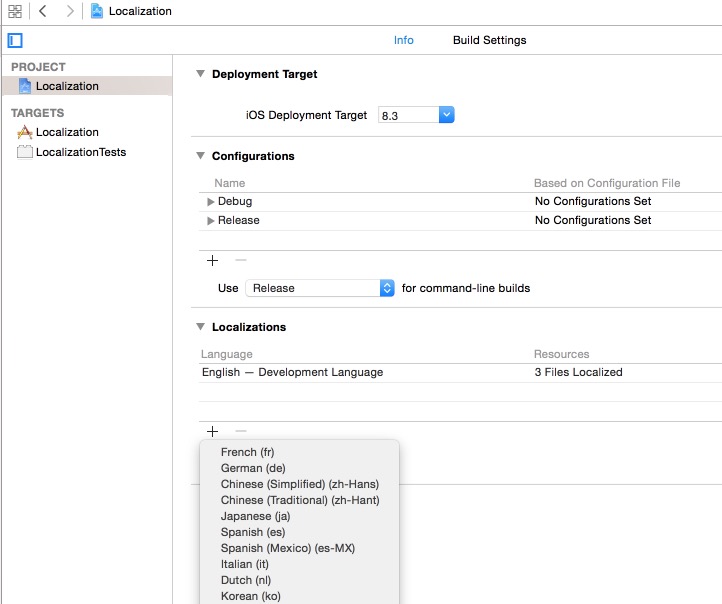Add a new configuration with plus
The height and width of the screenshot is (604, 722).
212,261
